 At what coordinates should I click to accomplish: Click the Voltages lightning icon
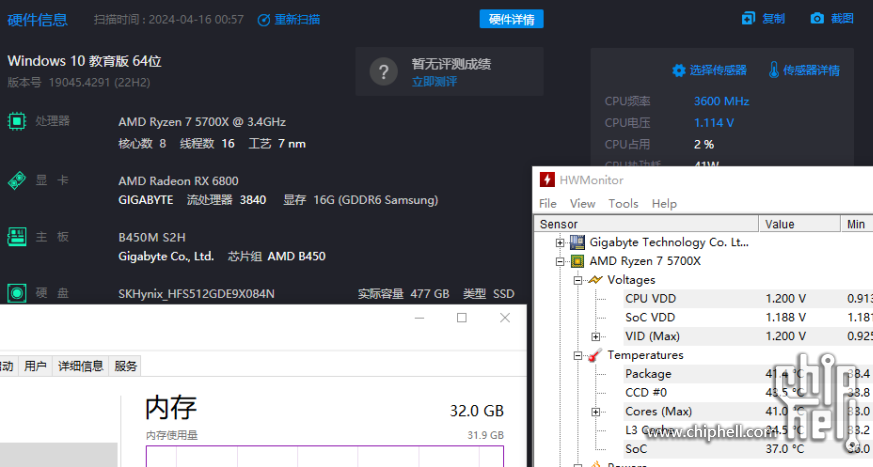pos(595,279)
